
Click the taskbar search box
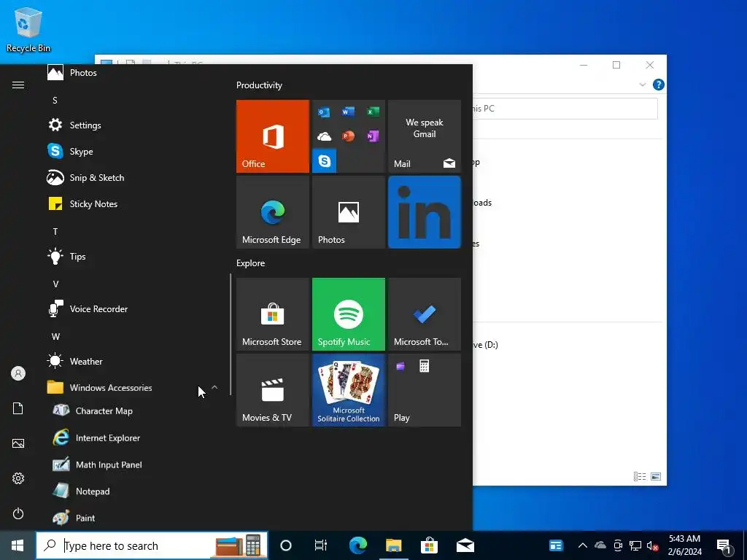point(152,545)
